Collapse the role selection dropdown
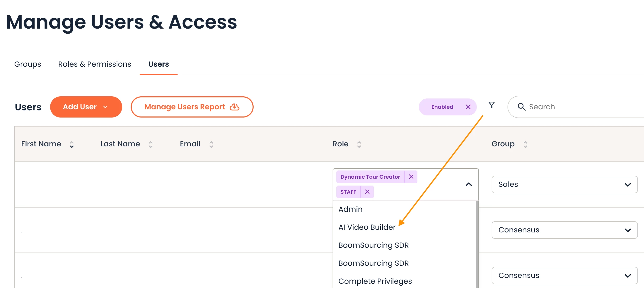The image size is (644, 288). tap(469, 184)
